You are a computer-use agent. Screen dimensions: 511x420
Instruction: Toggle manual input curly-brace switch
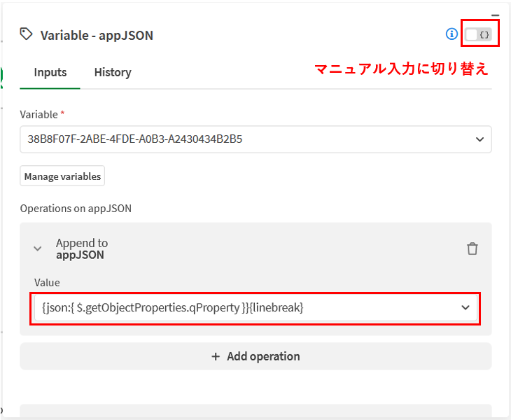coord(478,34)
